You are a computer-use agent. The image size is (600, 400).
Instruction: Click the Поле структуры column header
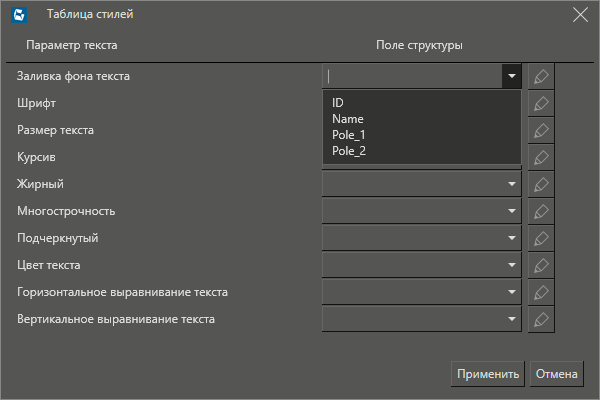(419, 45)
